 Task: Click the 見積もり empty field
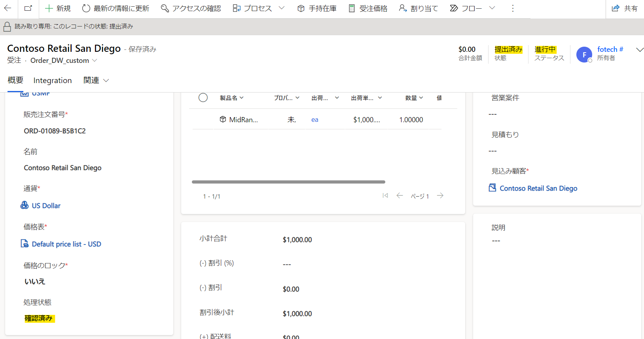(x=492, y=151)
